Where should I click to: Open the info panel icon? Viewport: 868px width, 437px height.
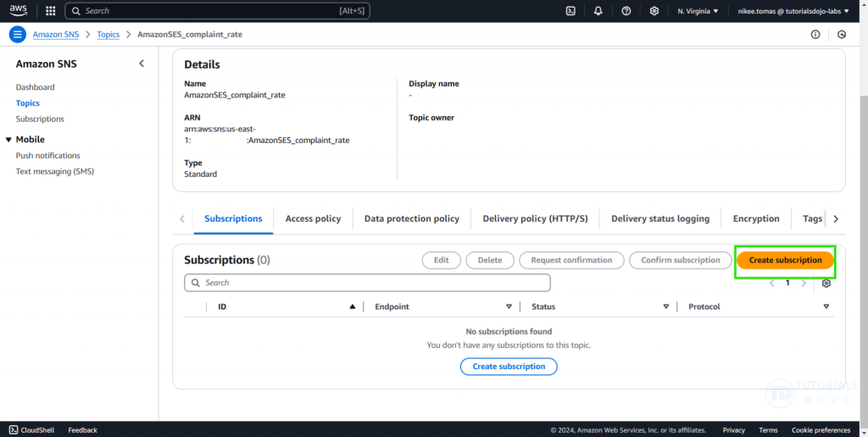[x=815, y=34]
